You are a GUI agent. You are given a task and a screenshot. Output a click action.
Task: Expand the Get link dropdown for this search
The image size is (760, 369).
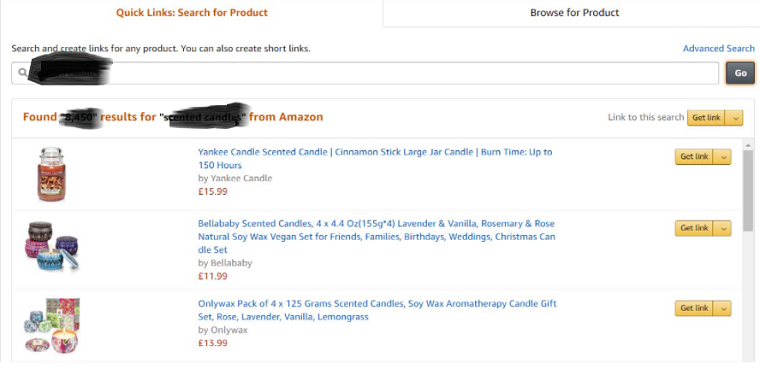pos(734,117)
